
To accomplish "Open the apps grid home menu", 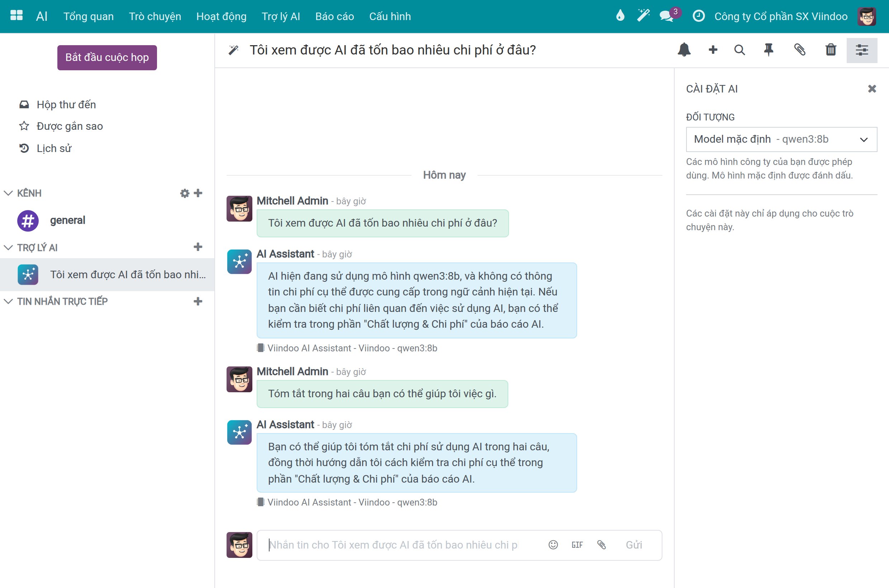I will click(x=16, y=16).
